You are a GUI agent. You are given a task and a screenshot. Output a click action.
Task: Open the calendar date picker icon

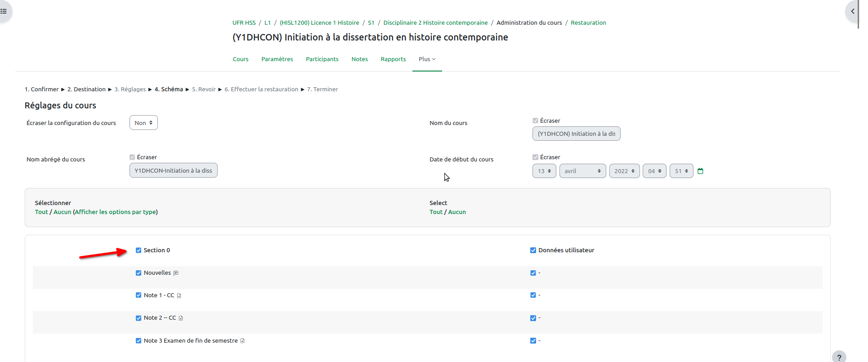coord(700,171)
